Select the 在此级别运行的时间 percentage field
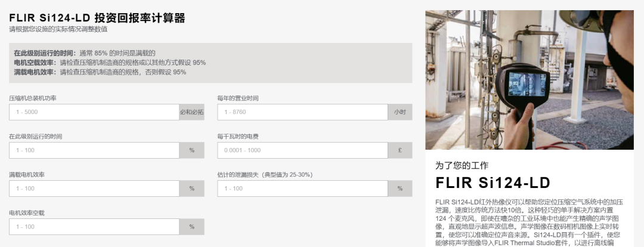Viewport: 644px width, 247px height. coord(94,150)
